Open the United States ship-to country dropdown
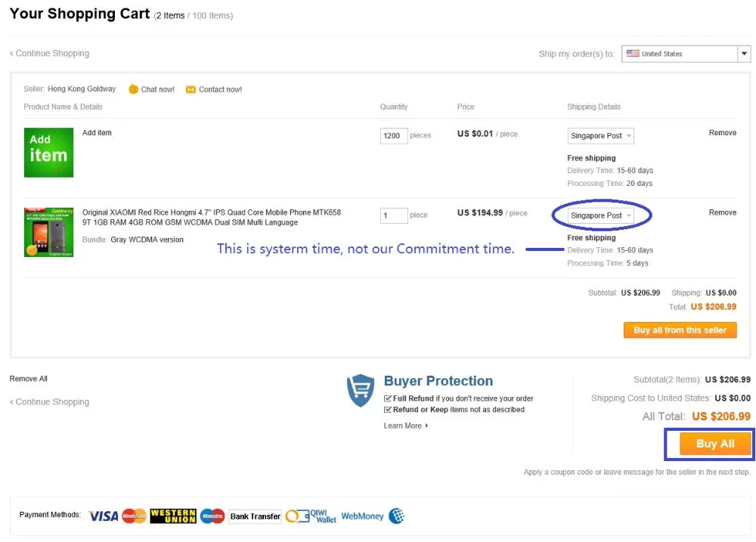Image resolution: width=756 pixels, height=542 pixels. point(686,54)
